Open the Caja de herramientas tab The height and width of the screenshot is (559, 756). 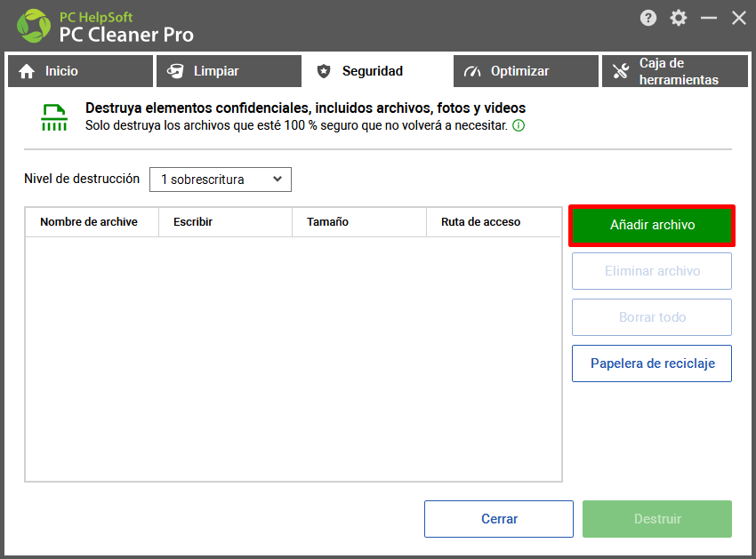point(674,71)
